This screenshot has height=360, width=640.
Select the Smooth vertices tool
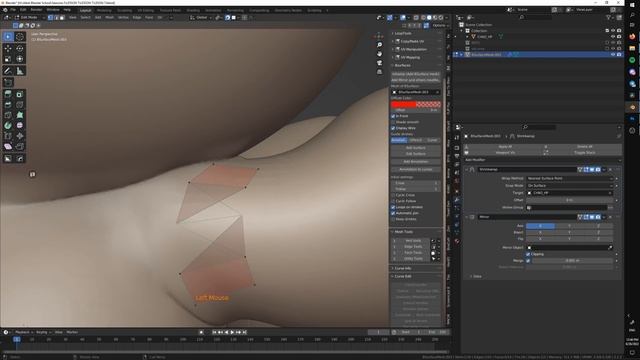pyautogui.click(x=20, y=125)
